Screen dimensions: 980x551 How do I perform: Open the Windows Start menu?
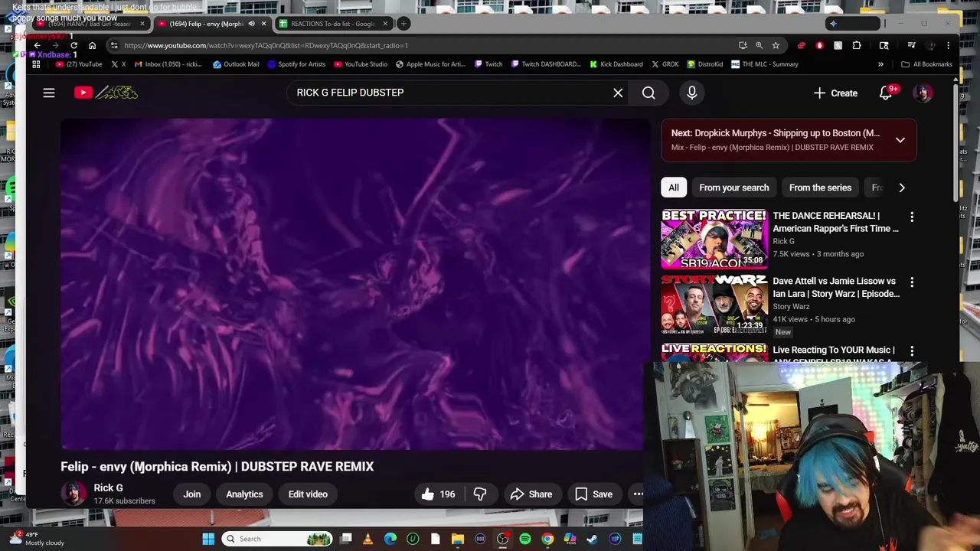(x=208, y=539)
